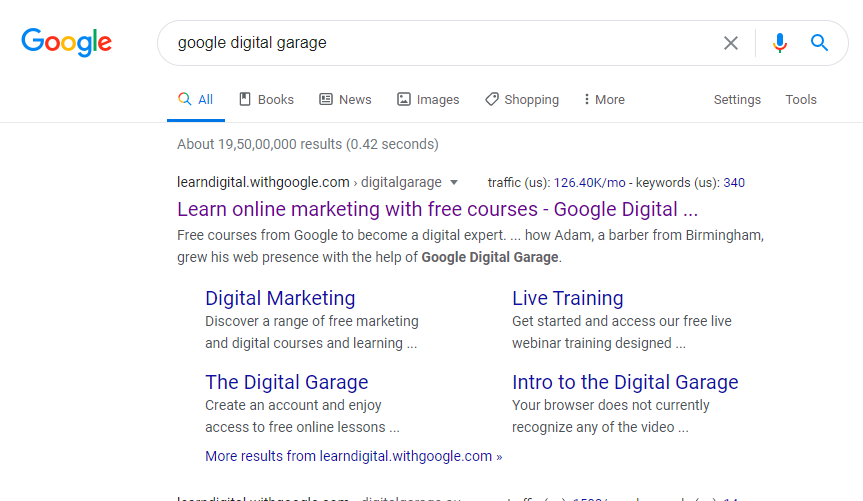
Task: Open the traffic value 126.40K/mo link
Action: click(x=589, y=183)
